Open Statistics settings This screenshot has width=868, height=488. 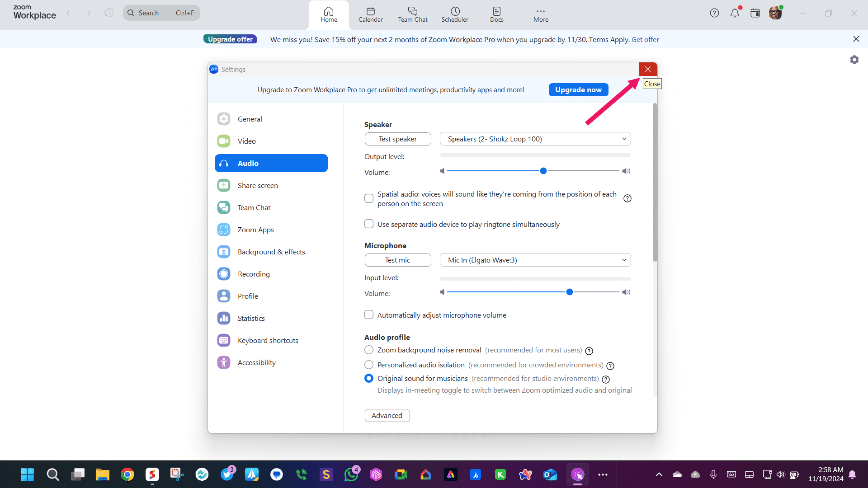(x=271, y=318)
